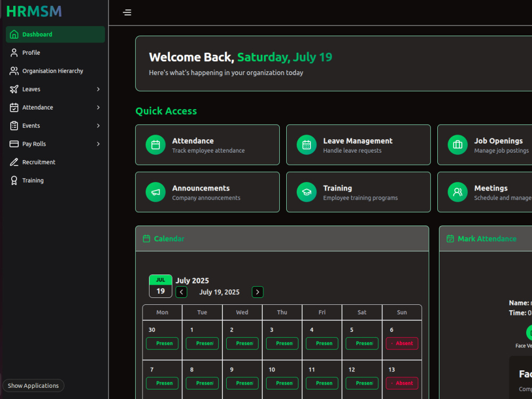Viewport: 532px width, 399px height.
Task: Click the Present badge on day 3
Action: (x=282, y=343)
